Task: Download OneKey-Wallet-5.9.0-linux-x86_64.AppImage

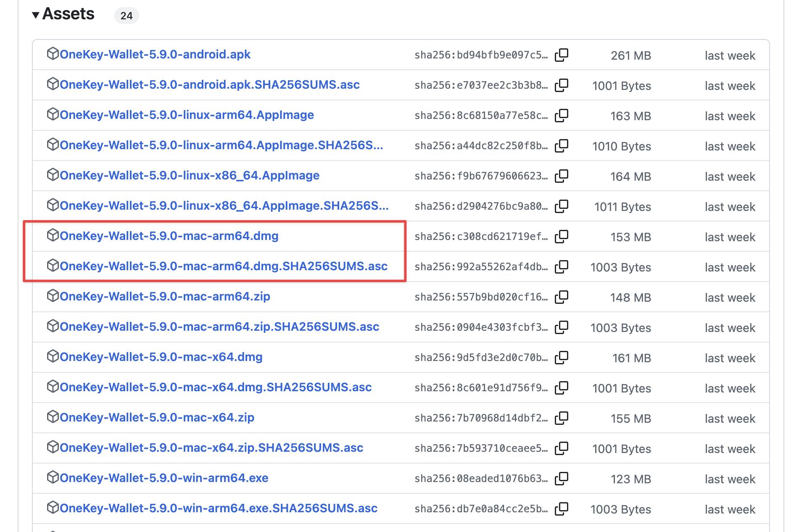Action: click(x=190, y=176)
